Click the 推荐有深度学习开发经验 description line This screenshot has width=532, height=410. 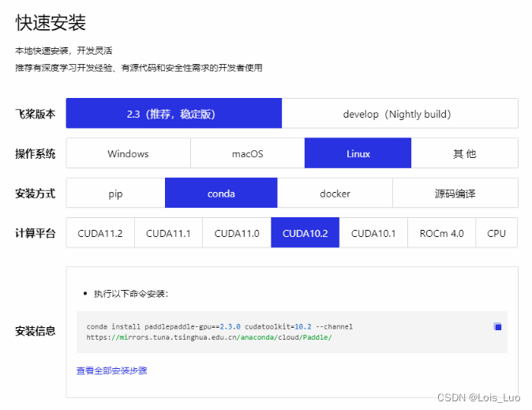coord(139,68)
